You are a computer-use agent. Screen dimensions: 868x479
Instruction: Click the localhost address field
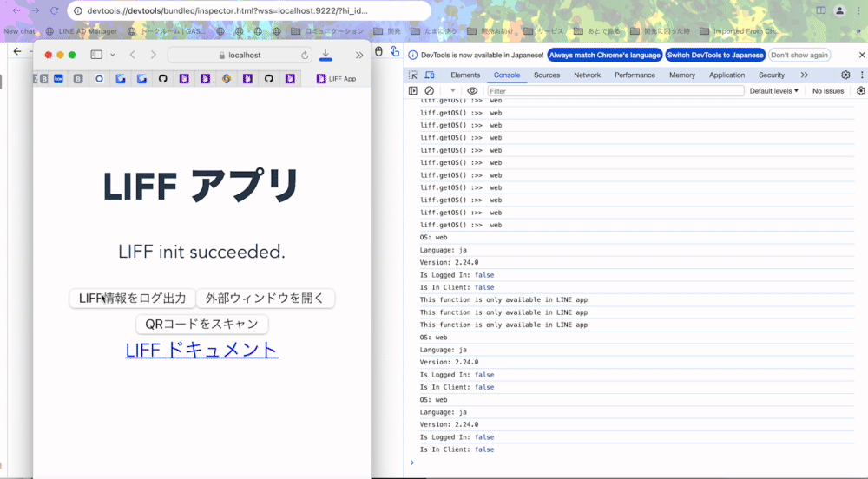click(x=240, y=55)
